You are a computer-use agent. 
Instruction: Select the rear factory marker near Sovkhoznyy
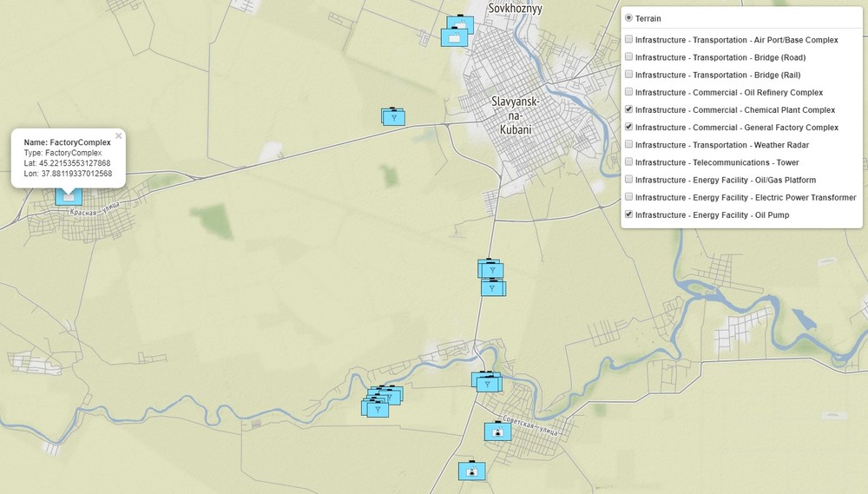tap(461, 23)
